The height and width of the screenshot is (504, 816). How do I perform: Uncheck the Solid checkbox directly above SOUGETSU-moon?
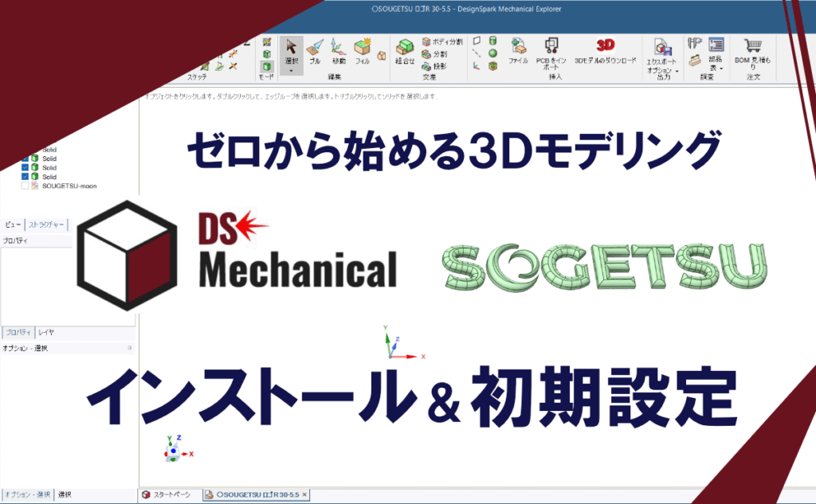pos(25,176)
